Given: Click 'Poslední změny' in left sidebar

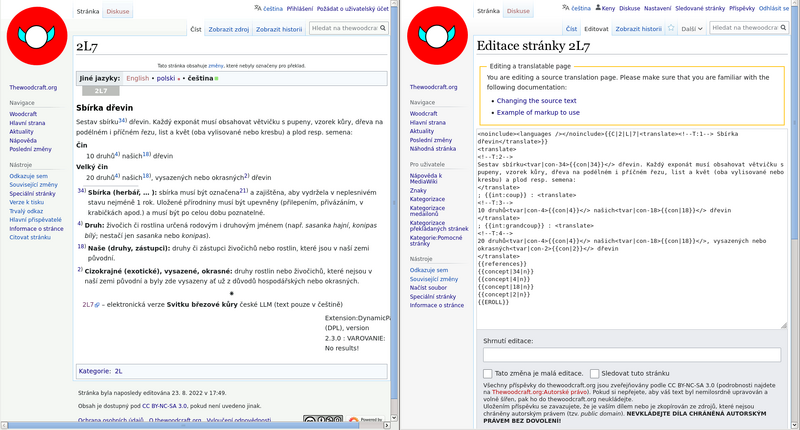Looking at the screenshot, I should pos(30,149).
